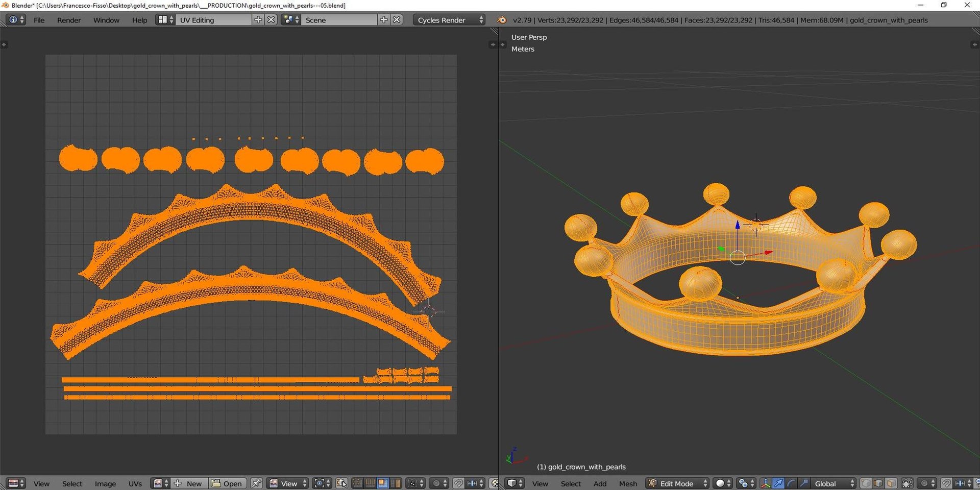Open the UV editor View mode dropdown
Image resolution: width=980 pixels, height=490 pixels.
click(x=288, y=483)
